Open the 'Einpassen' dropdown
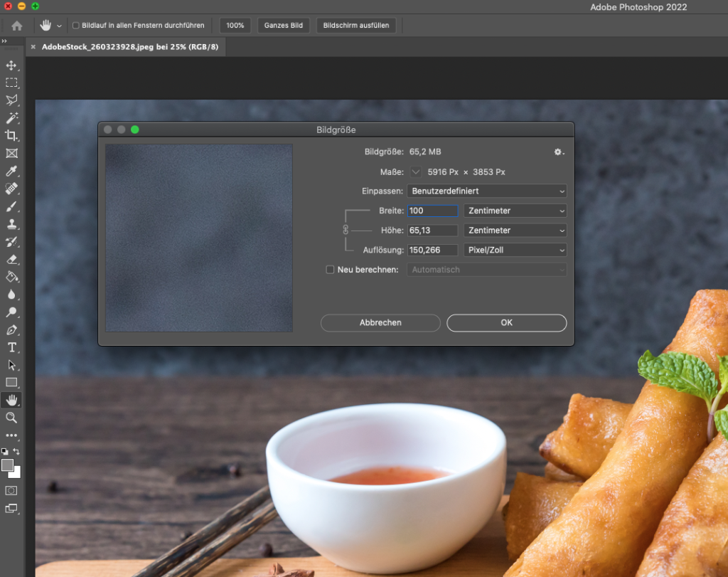728x577 pixels. 486,191
